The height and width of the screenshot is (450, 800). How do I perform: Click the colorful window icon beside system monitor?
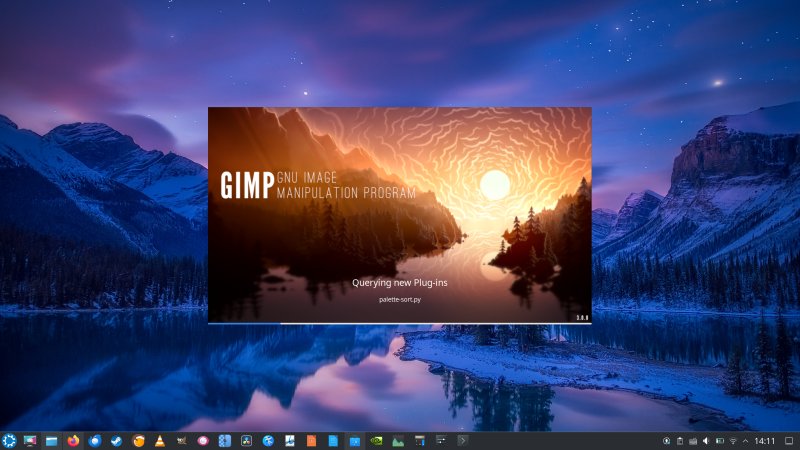[419, 441]
